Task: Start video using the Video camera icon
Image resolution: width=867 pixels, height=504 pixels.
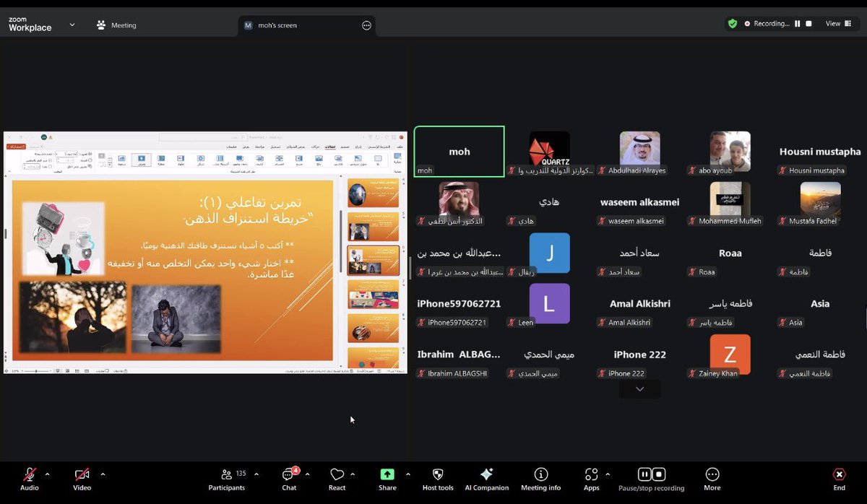Action: click(x=81, y=475)
